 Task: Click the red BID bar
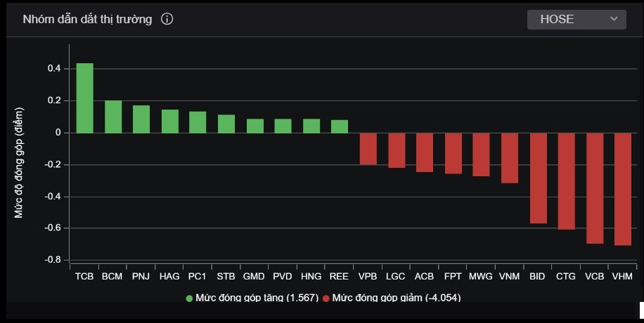tap(538, 178)
